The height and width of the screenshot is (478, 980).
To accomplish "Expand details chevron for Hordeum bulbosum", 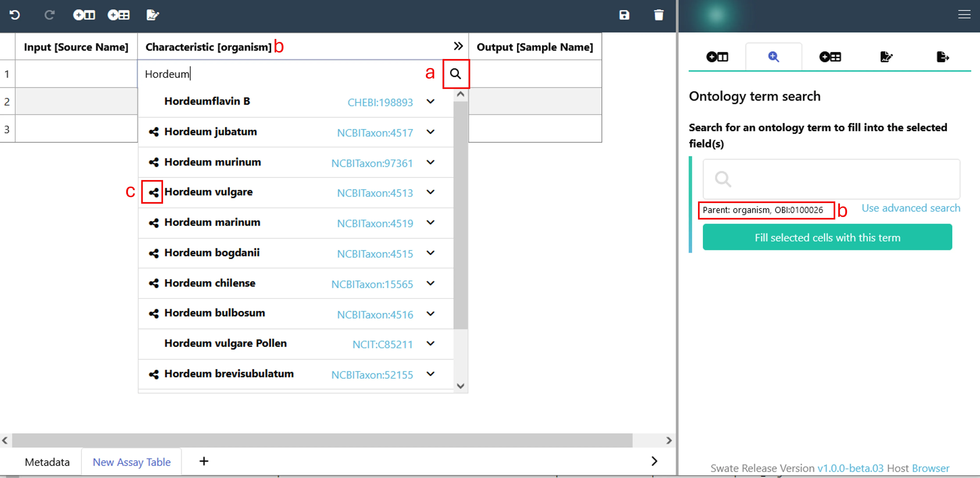I will tap(431, 314).
